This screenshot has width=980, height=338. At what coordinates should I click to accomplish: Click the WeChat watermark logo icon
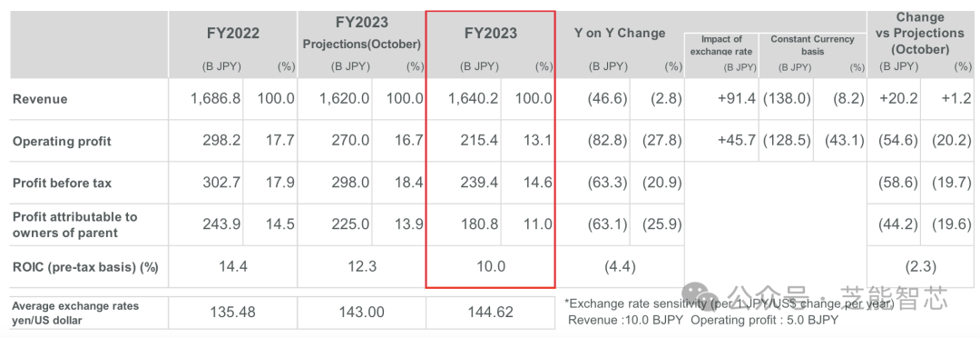pos(701,296)
